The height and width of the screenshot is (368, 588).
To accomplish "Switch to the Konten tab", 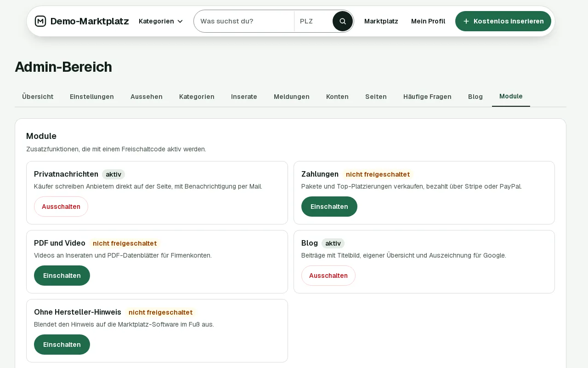I will point(337,97).
